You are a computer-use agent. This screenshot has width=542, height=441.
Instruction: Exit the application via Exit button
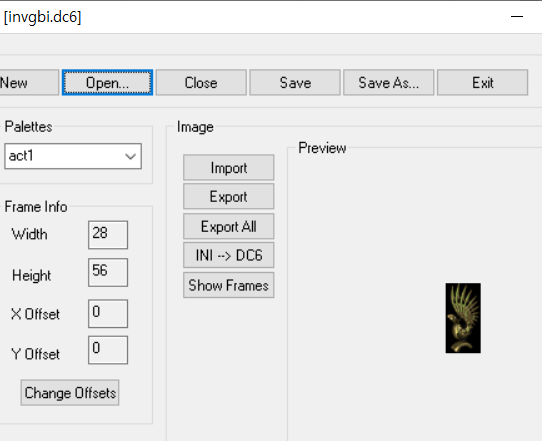pos(483,83)
